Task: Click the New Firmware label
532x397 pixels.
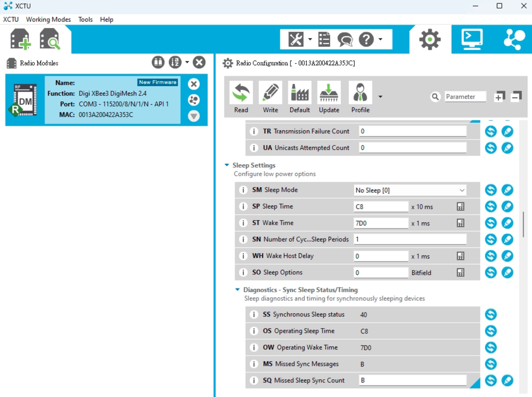Action: tap(157, 82)
